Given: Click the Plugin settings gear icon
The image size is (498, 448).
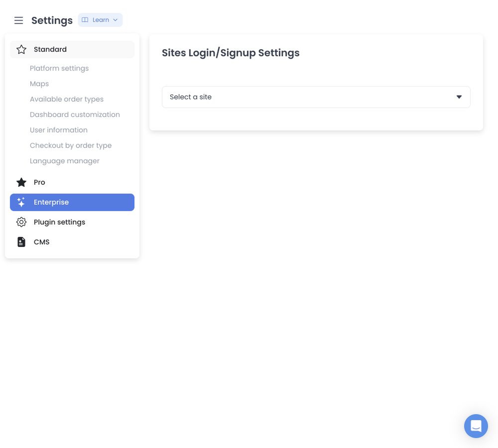Looking at the screenshot, I should 21,222.
